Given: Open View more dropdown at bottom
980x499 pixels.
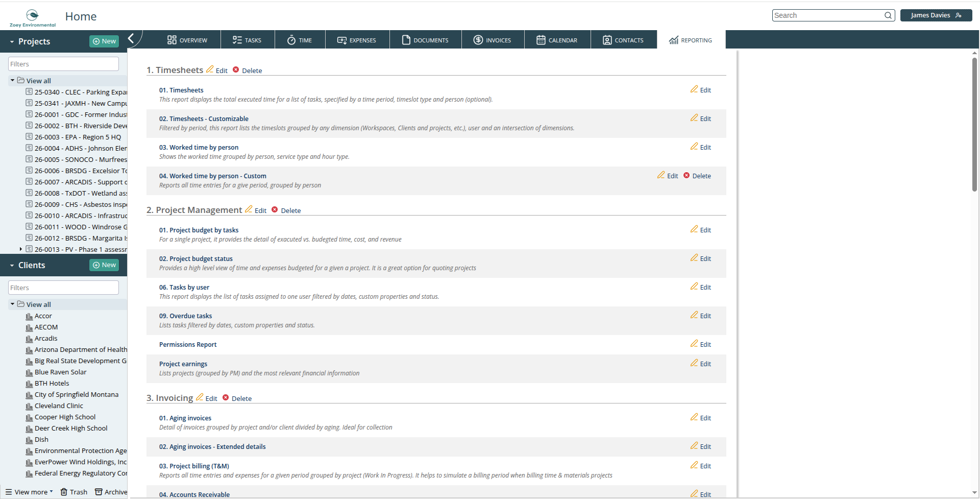Looking at the screenshot, I should click(30, 492).
